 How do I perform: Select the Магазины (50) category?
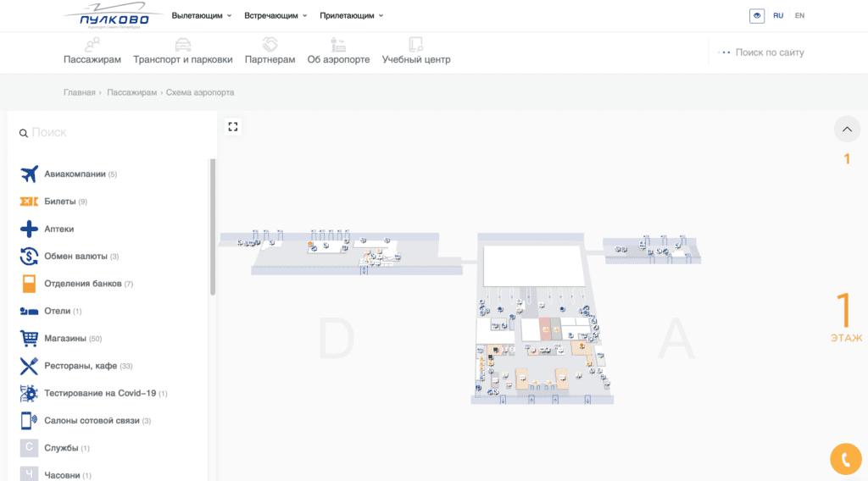(73, 339)
